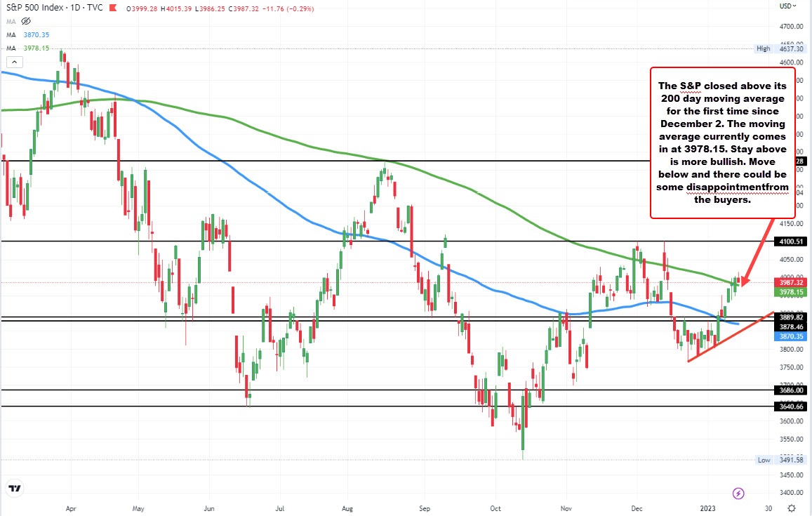The width and height of the screenshot is (812, 516).
Task: Click the Sep label on time axis
Action: [425, 509]
